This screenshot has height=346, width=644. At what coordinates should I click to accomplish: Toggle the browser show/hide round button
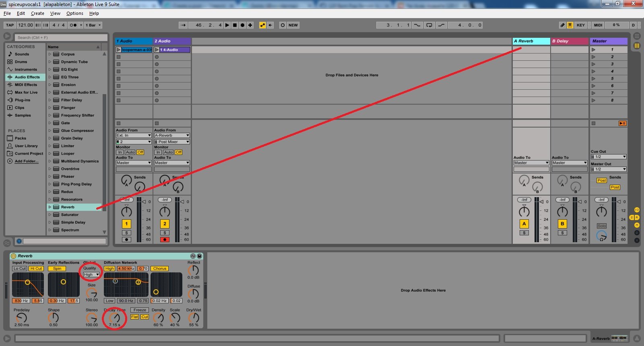pyautogui.click(x=7, y=36)
